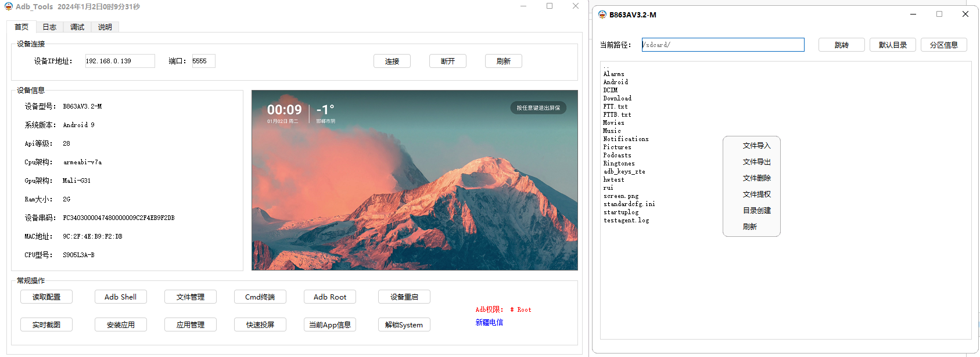Click the 分区信息 button
This screenshot has width=980, height=357.
[x=944, y=45]
